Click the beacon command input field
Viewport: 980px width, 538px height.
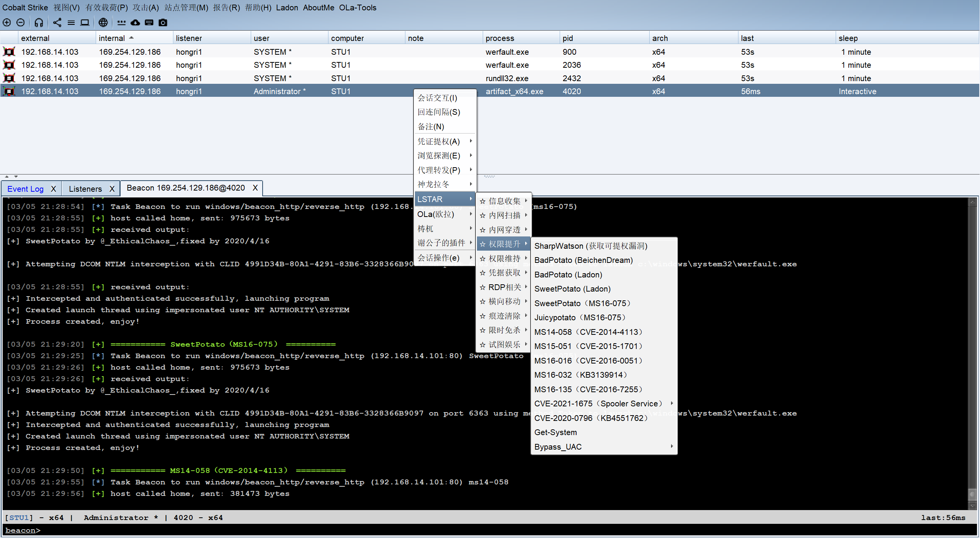coord(490,530)
